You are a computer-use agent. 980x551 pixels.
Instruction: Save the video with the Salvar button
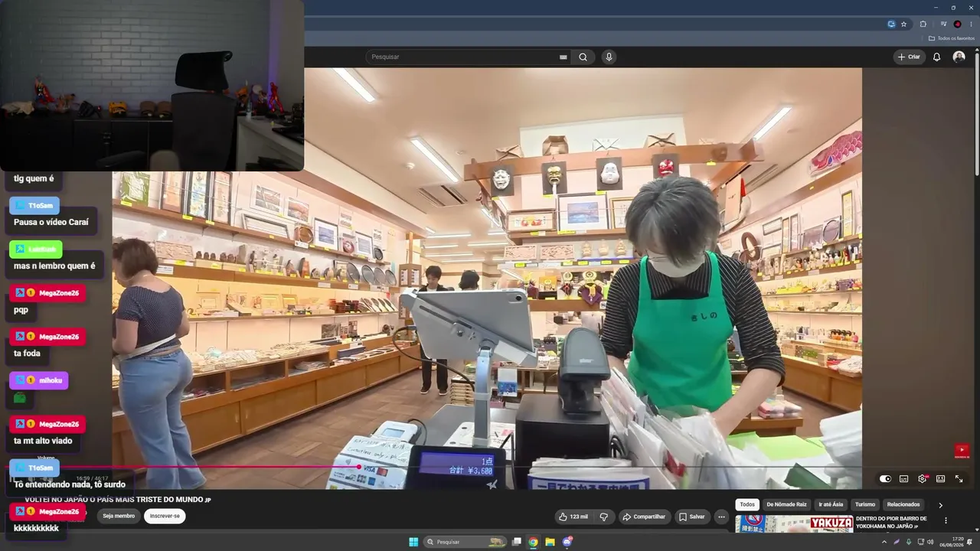pyautogui.click(x=692, y=517)
